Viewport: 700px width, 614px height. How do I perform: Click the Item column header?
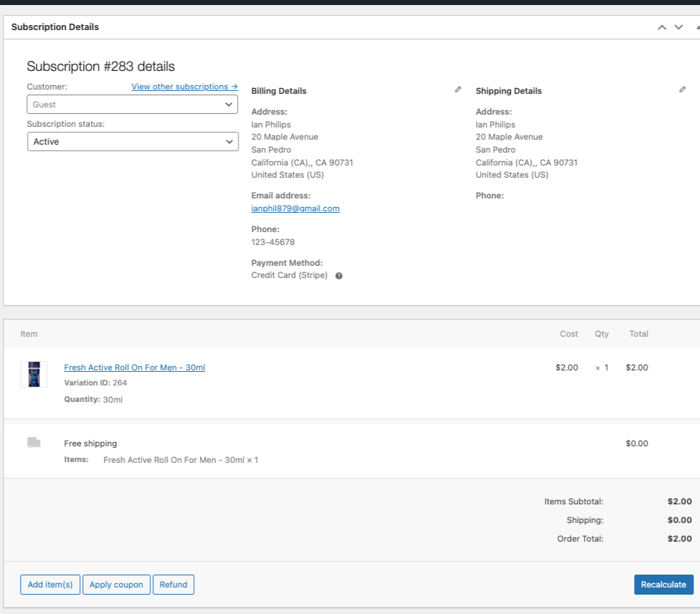click(29, 334)
